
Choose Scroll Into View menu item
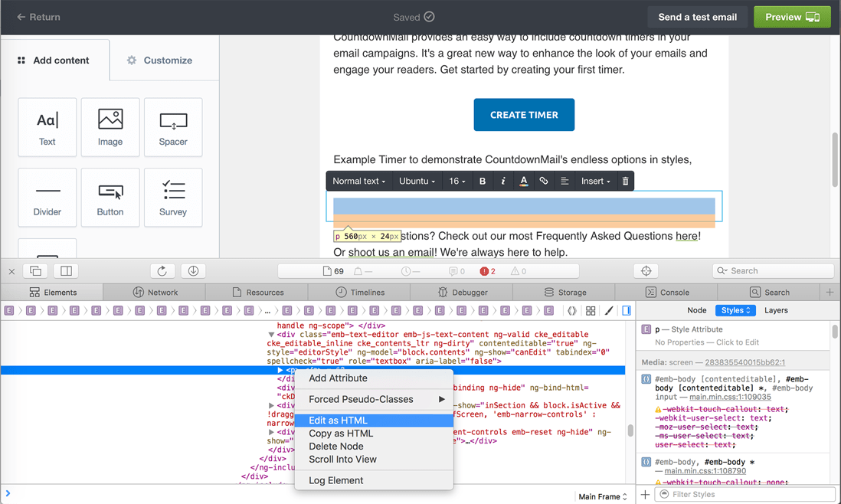tap(374, 459)
